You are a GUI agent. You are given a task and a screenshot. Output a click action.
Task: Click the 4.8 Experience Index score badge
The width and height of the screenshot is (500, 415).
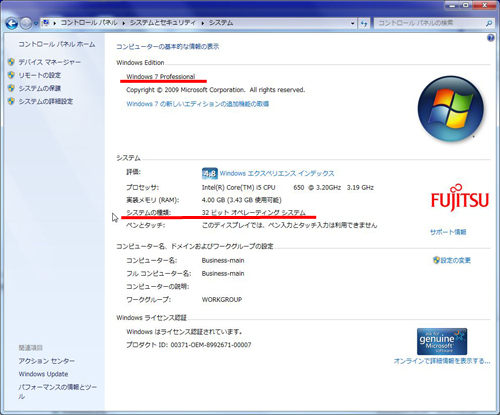pos(210,173)
